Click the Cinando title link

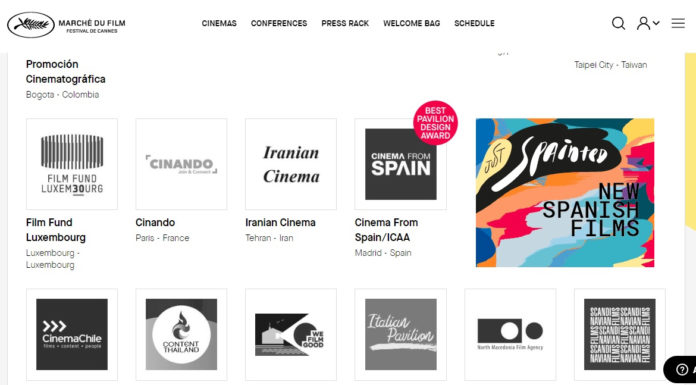(155, 222)
